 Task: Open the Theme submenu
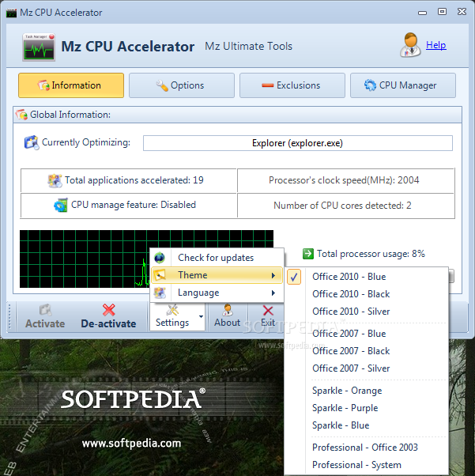tap(217, 275)
